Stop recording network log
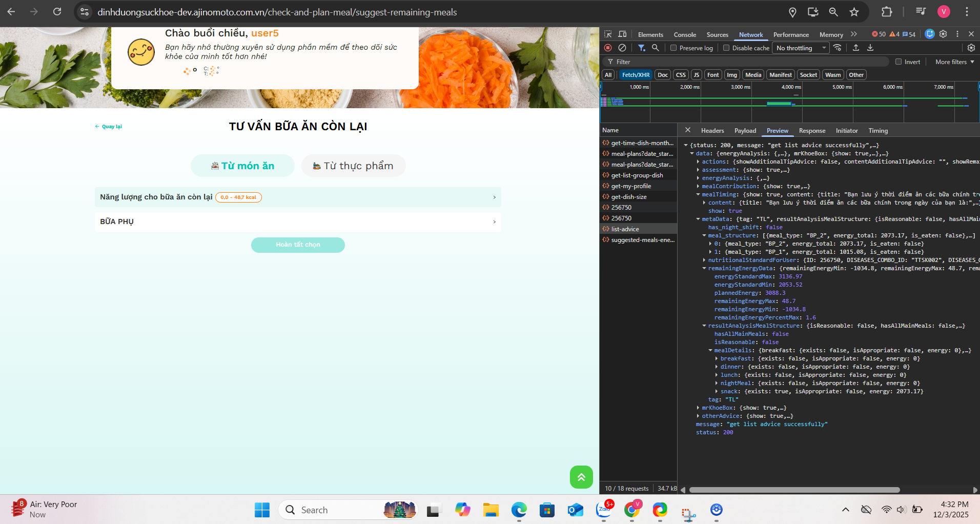This screenshot has width=980, height=524. 608,48
